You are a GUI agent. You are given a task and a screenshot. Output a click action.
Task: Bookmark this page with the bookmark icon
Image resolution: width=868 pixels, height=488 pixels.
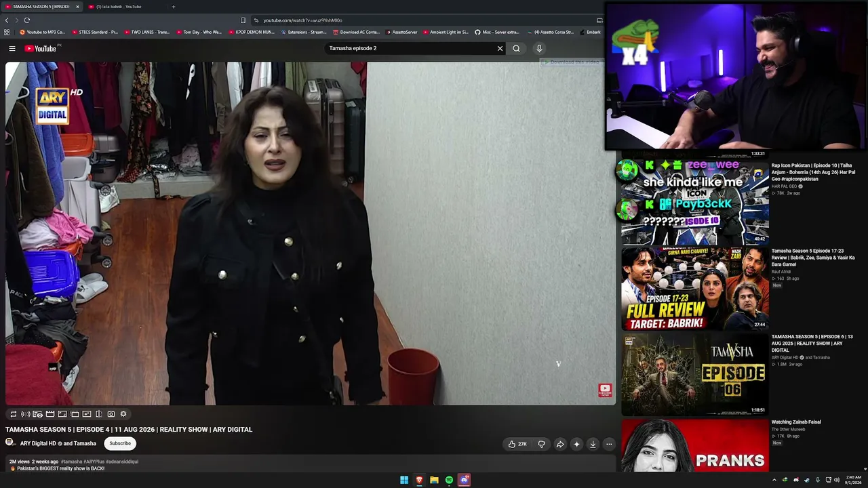243,20
